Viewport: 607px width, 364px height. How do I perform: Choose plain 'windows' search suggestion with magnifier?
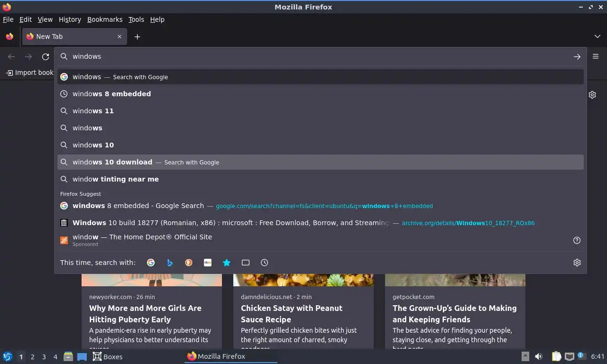click(x=320, y=128)
